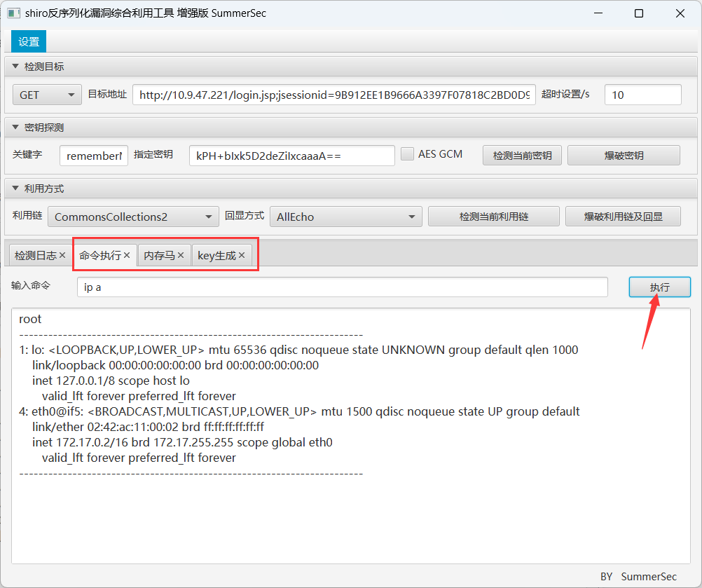The width and height of the screenshot is (702, 588).
Task: Click the 目标地址 URL input field
Action: [334, 95]
